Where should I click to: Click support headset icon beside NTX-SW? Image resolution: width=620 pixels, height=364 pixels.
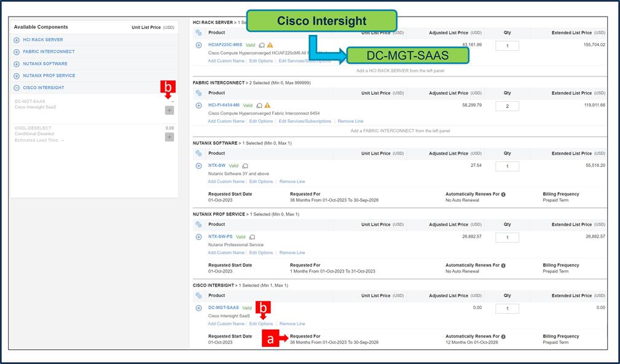coord(245,166)
